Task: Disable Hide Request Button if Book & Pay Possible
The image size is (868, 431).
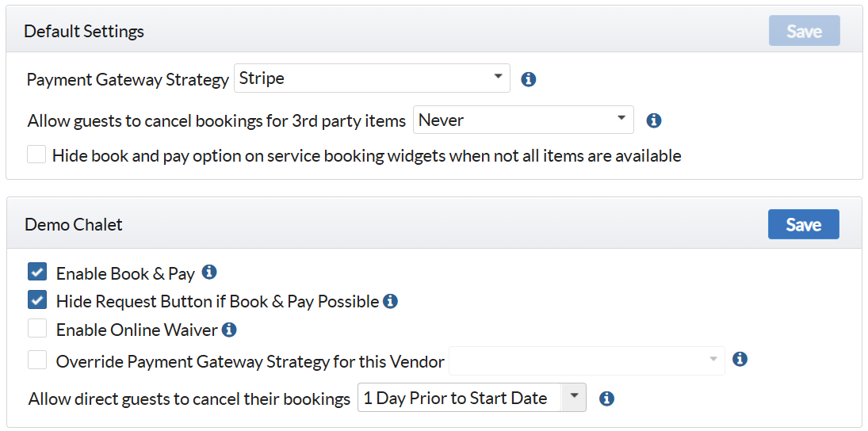Action: click(x=37, y=300)
